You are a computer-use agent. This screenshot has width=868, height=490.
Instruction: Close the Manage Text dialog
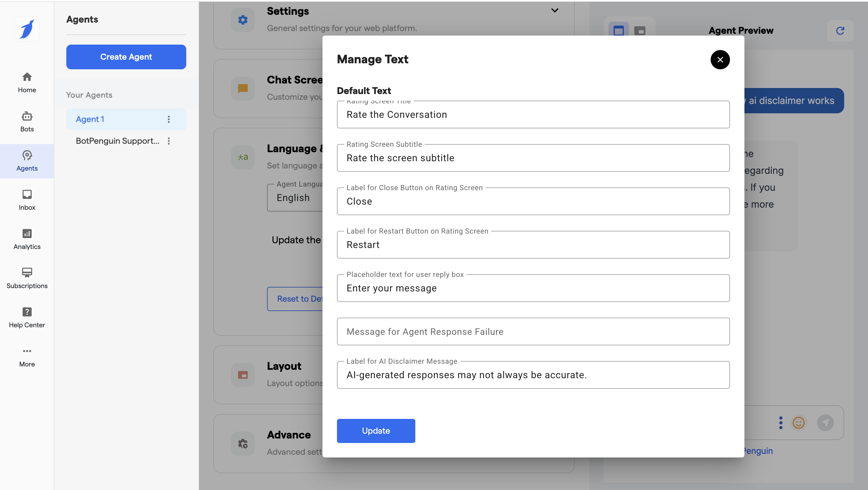tap(720, 60)
